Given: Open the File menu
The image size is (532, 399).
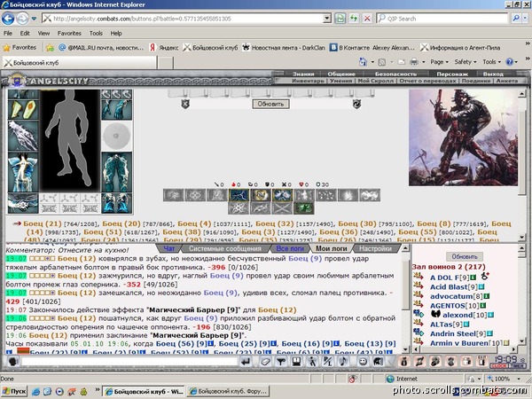Looking at the screenshot, I should (x=8, y=34).
